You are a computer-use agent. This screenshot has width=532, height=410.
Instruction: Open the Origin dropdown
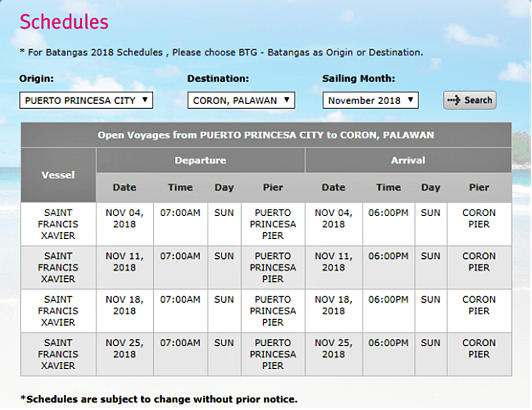coord(86,100)
